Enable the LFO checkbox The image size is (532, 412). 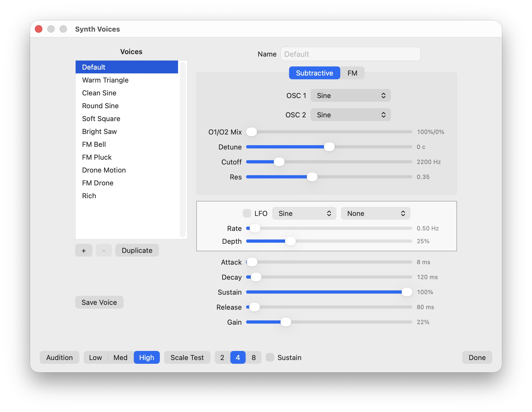click(x=247, y=213)
